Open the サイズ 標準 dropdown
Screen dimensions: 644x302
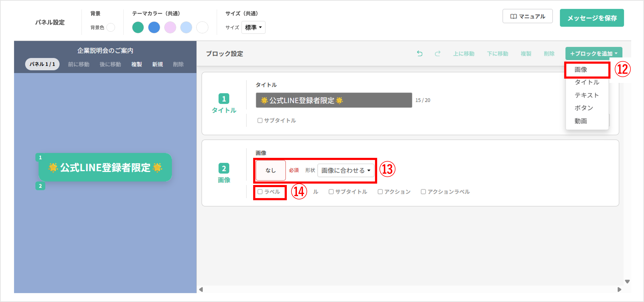point(253,27)
